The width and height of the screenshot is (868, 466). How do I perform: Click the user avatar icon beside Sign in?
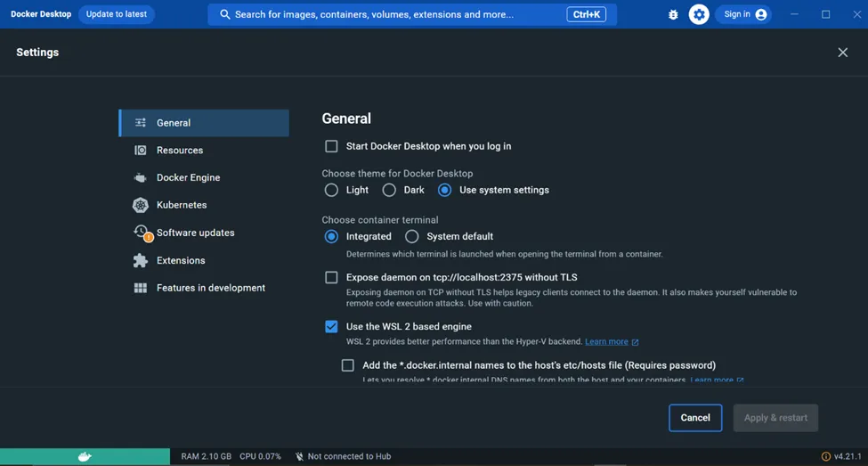(761, 14)
